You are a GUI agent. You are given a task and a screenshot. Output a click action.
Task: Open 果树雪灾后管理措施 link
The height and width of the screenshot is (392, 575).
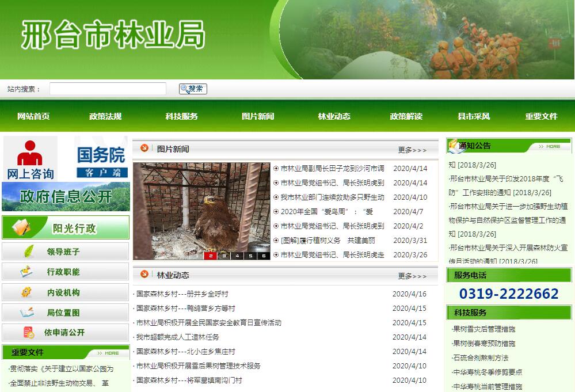click(484, 329)
